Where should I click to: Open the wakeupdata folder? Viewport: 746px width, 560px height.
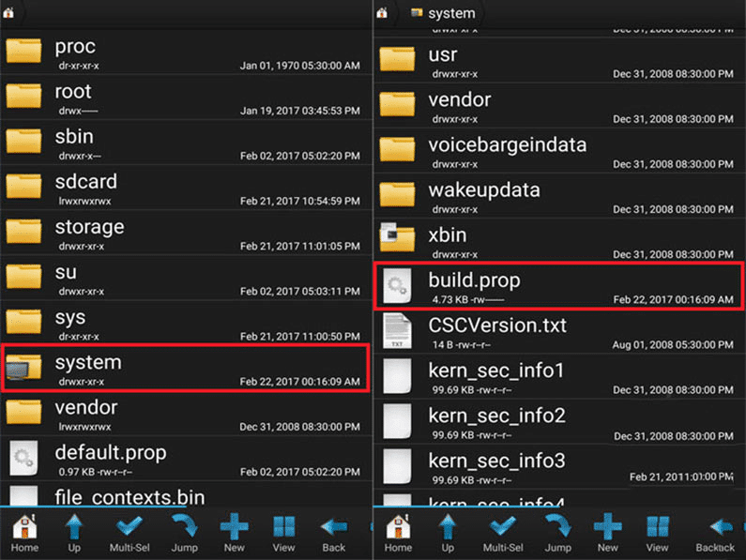[x=559, y=197]
